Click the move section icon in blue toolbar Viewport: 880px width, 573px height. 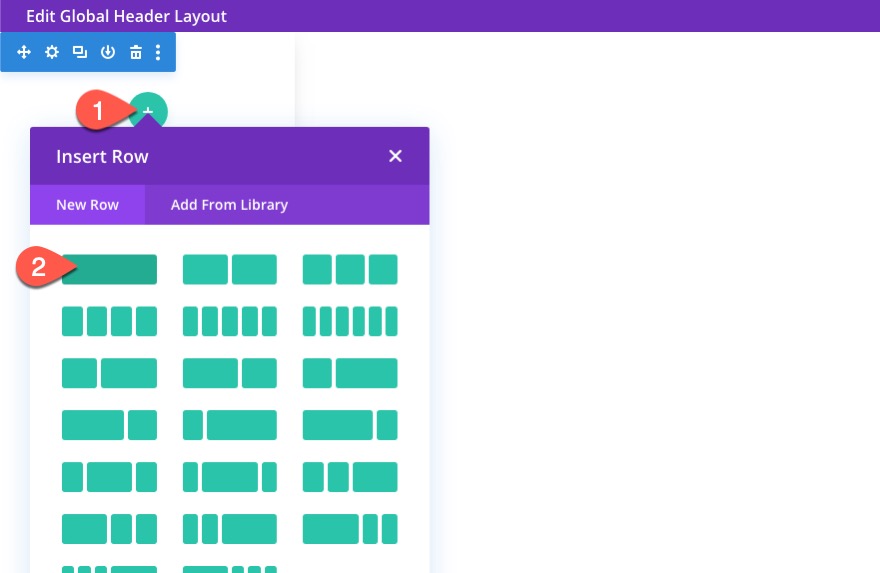pyautogui.click(x=24, y=52)
